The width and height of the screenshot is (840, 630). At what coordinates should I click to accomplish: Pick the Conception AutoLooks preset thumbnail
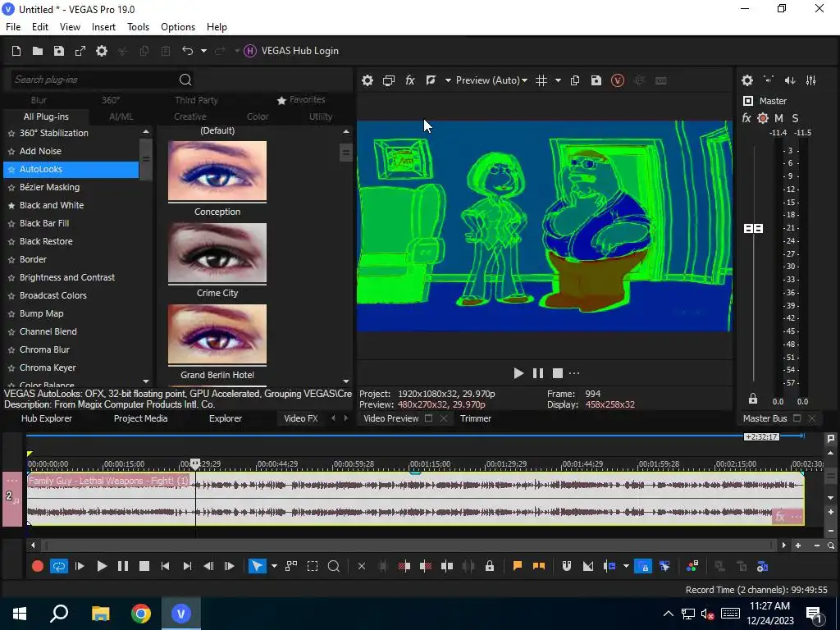point(217,171)
